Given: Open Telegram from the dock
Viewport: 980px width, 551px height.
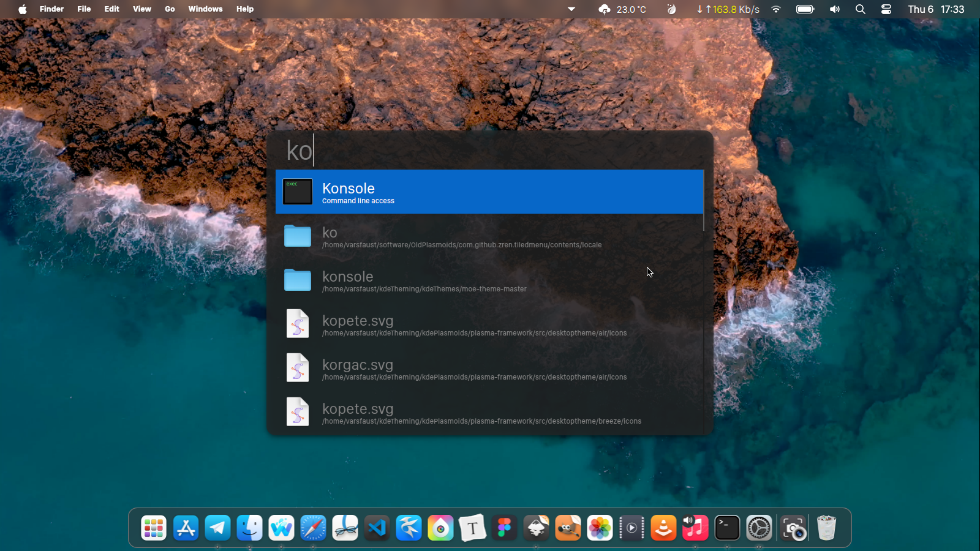Looking at the screenshot, I should pyautogui.click(x=217, y=528).
